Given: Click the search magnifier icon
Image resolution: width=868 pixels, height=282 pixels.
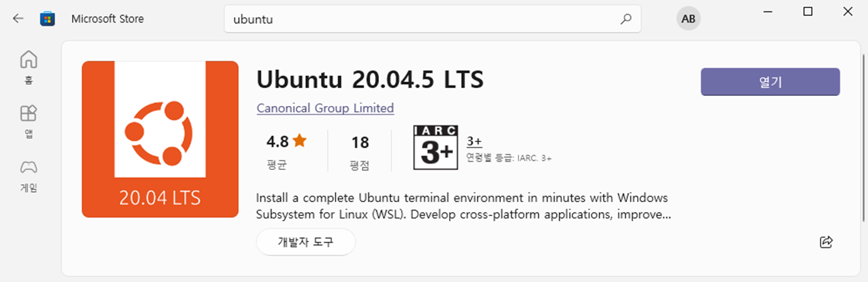Looking at the screenshot, I should pyautogui.click(x=625, y=19).
